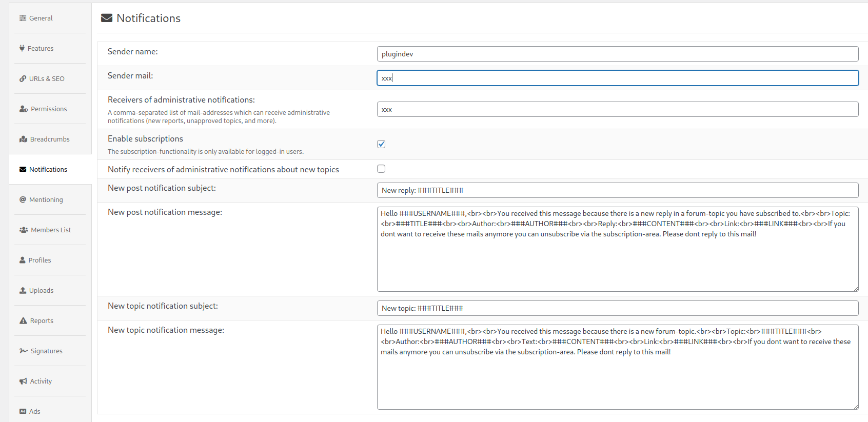Select the active Notifications tab

tap(50, 169)
